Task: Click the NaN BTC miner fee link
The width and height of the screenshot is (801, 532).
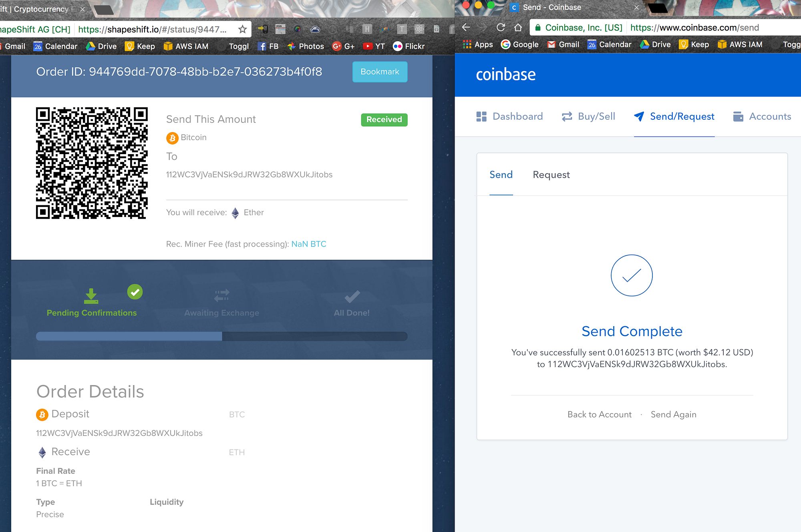Action: [308, 244]
